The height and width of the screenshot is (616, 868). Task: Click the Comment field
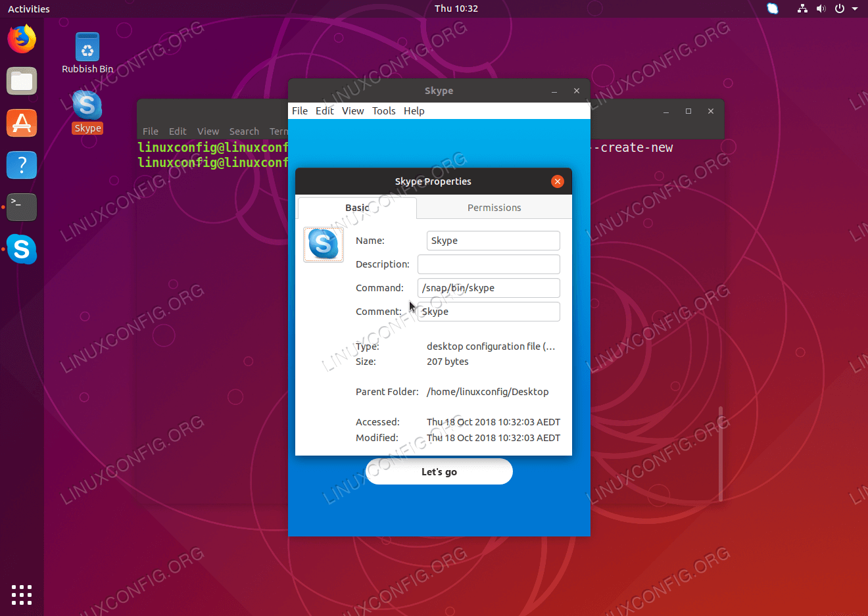489,312
